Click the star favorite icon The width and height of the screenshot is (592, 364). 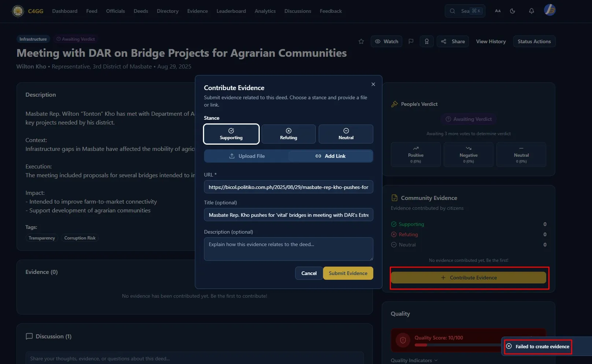[361, 41]
